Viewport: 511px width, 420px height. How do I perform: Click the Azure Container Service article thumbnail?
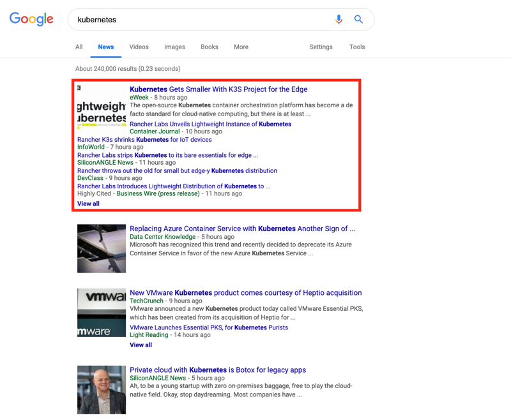[102, 248]
